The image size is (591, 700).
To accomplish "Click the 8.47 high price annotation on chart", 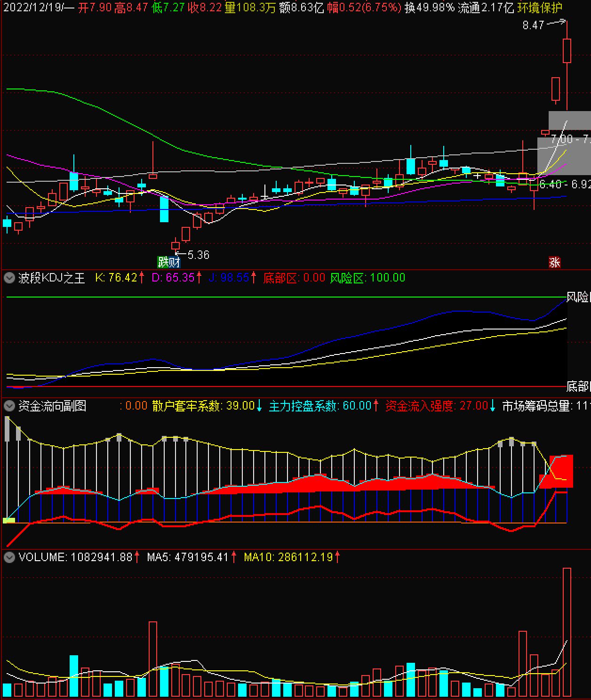I will (533, 25).
